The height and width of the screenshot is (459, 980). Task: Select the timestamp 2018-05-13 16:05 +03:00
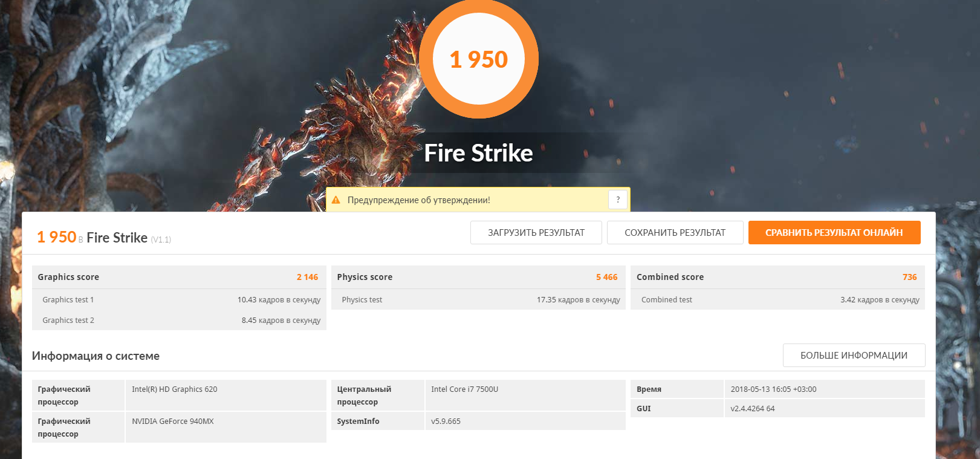coord(773,389)
